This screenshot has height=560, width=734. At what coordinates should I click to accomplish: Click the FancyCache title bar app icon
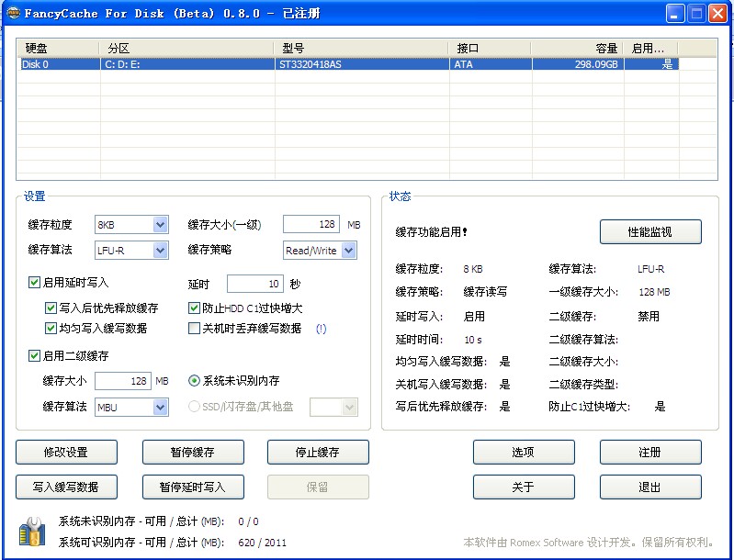(14, 13)
